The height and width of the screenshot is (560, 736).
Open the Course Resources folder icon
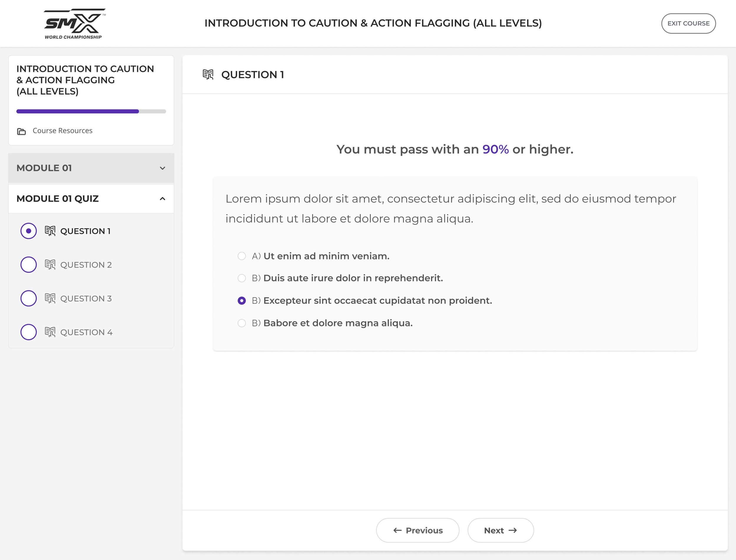[21, 131]
